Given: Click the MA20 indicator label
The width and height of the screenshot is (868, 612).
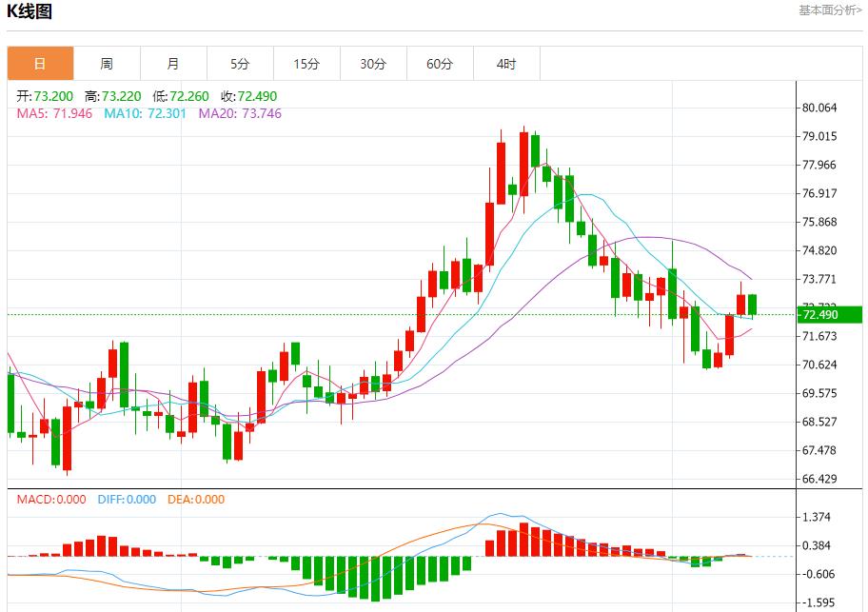Looking at the screenshot, I should coord(240,113).
